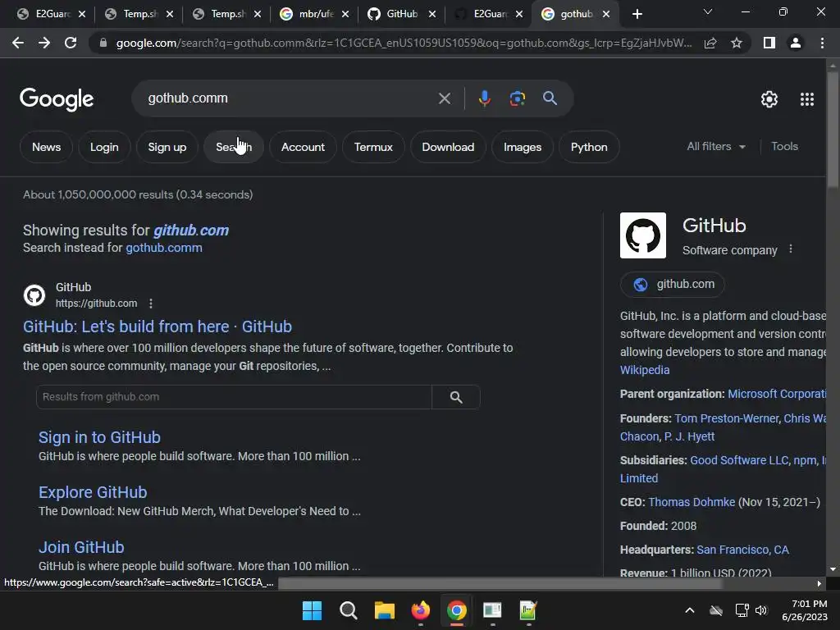Select the Login filter chip
840x630 pixels.
pos(104,147)
